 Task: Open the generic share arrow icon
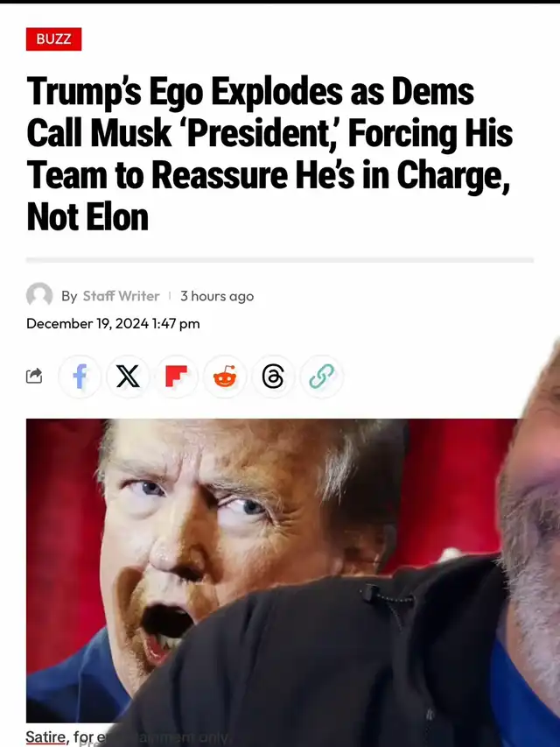pyautogui.click(x=34, y=377)
